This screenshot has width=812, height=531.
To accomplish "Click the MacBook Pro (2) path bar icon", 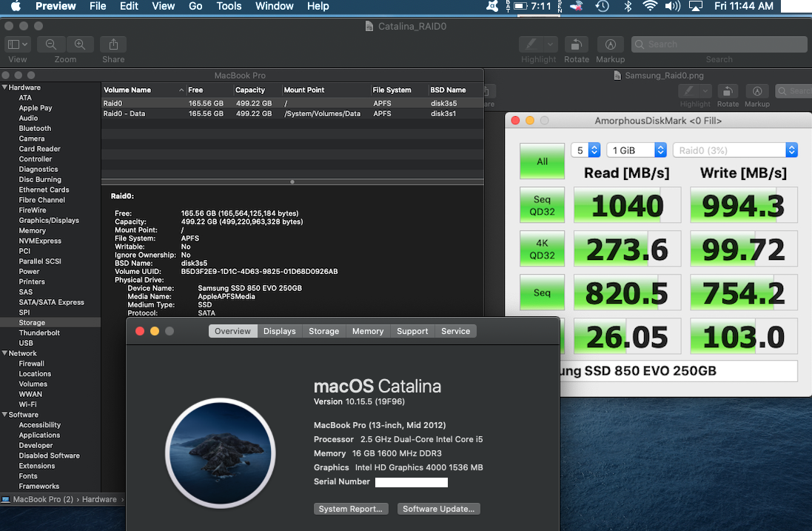I will (x=5, y=500).
